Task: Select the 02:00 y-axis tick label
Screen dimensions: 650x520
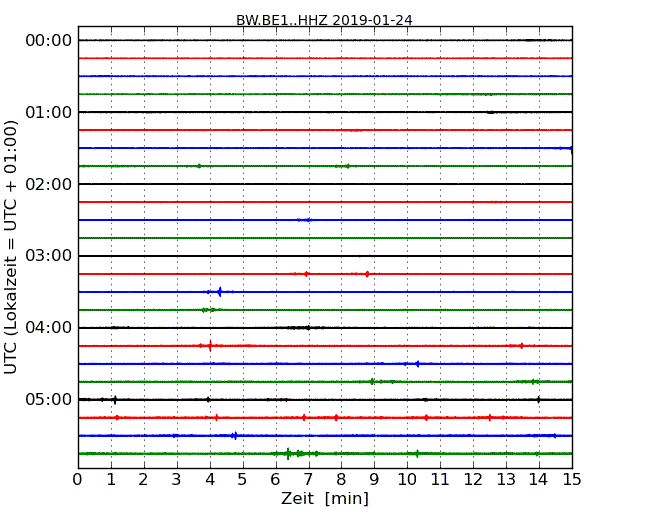Action: [x=49, y=184]
